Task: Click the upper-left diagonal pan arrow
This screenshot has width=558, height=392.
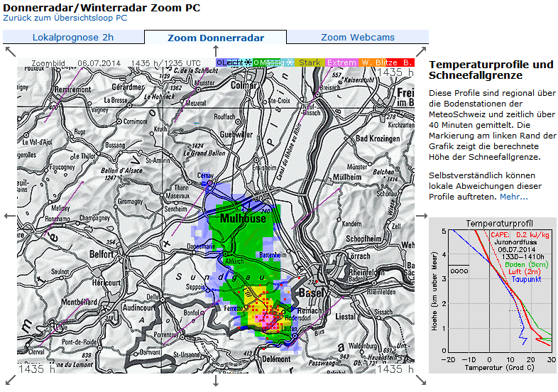Action: point(11,52)
